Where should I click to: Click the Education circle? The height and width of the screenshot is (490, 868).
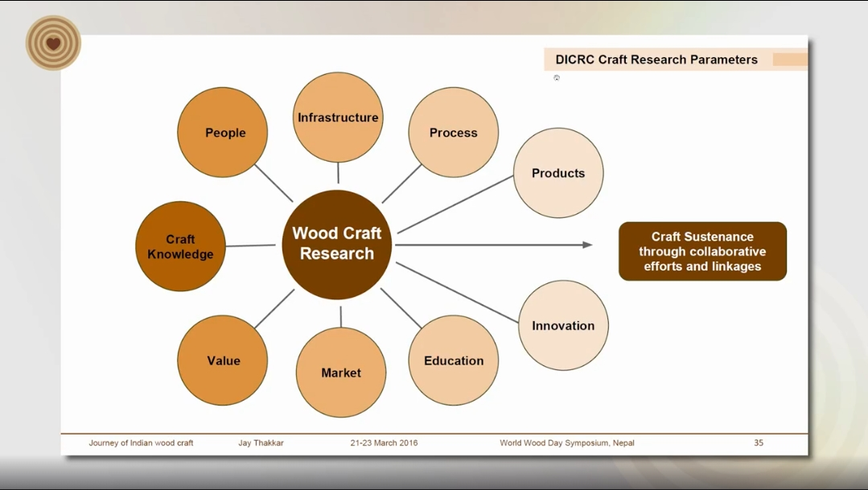pos(454,360)
